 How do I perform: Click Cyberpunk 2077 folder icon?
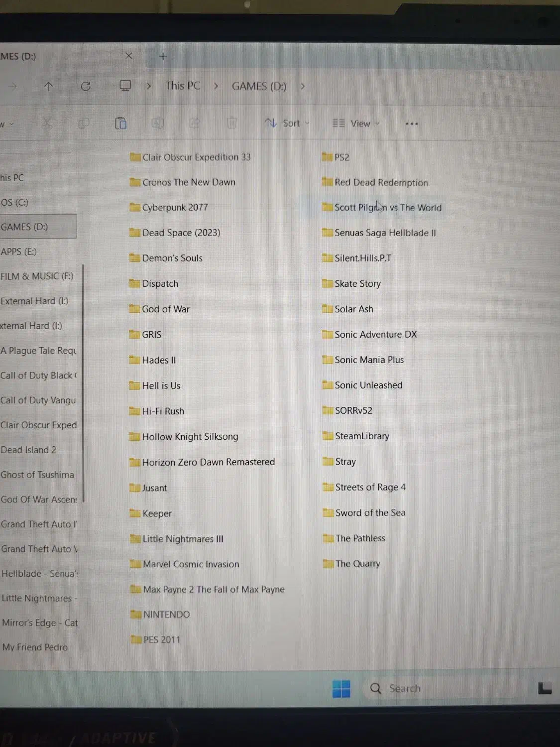coord(135,207)
